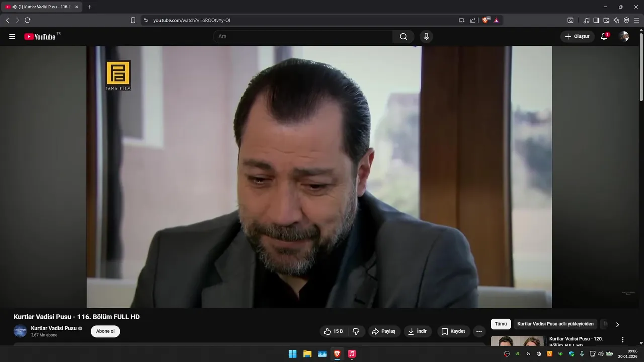Open Brave browser taskbar icon
Viewport: 644px width, 362px height.
(337, 354)
